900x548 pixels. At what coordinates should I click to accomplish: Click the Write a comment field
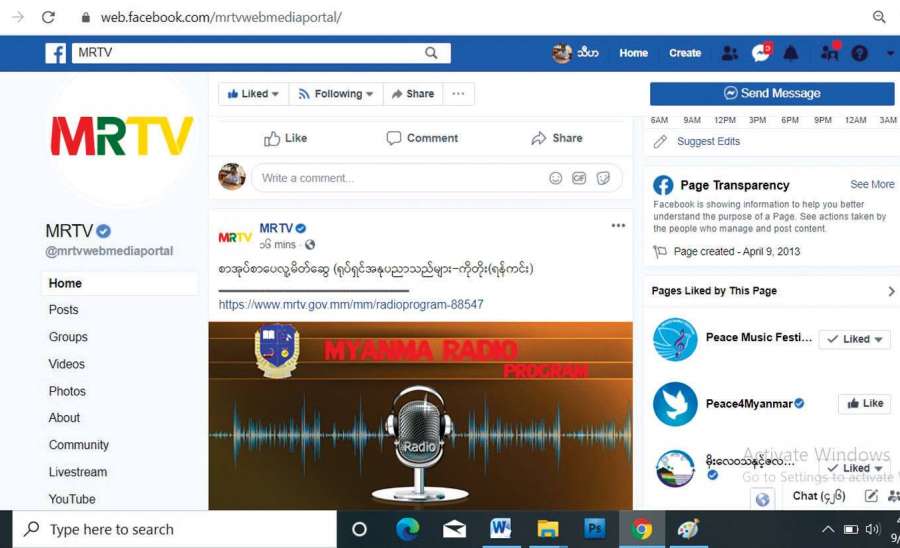400,178
